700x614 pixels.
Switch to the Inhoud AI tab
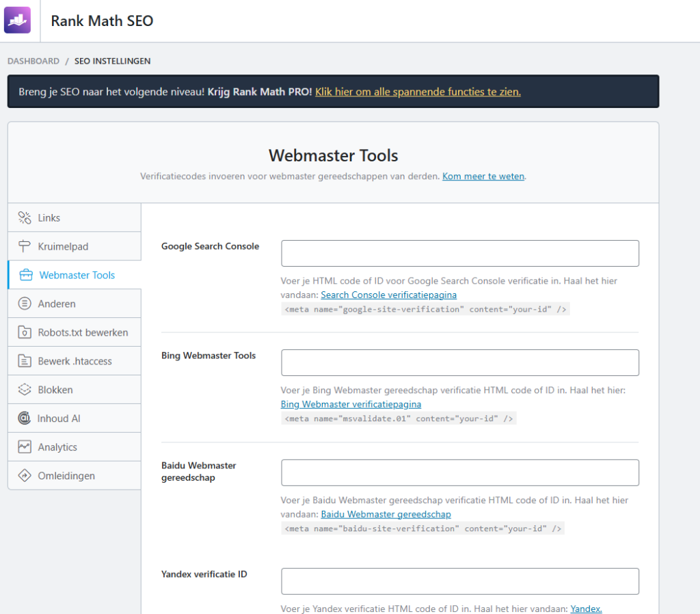click(75, 418)
